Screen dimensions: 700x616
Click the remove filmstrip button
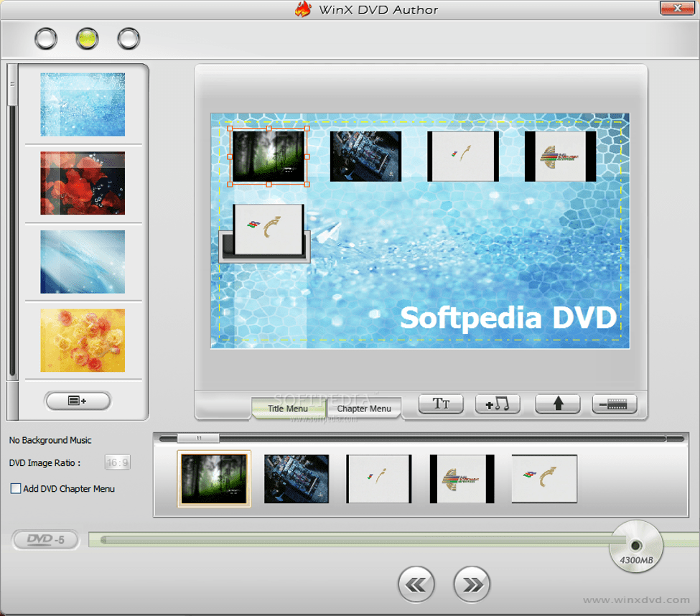coord(615,404)
